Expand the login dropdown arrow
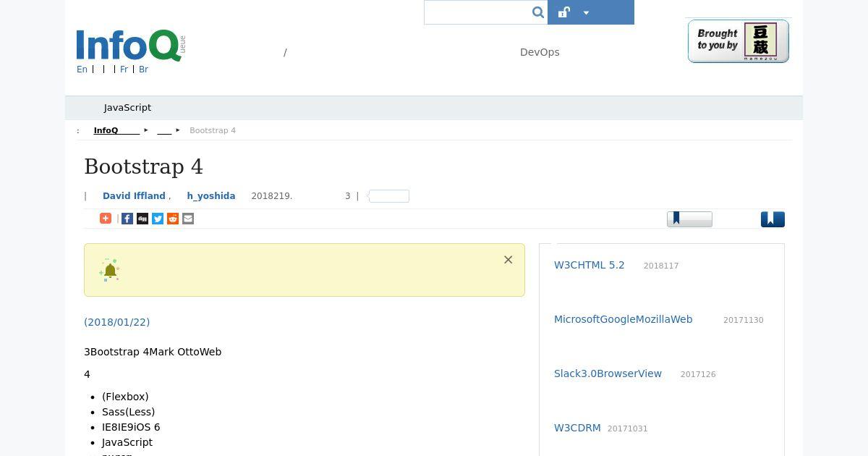This screenshot has width=868, height=456. [x=586, y=12]
